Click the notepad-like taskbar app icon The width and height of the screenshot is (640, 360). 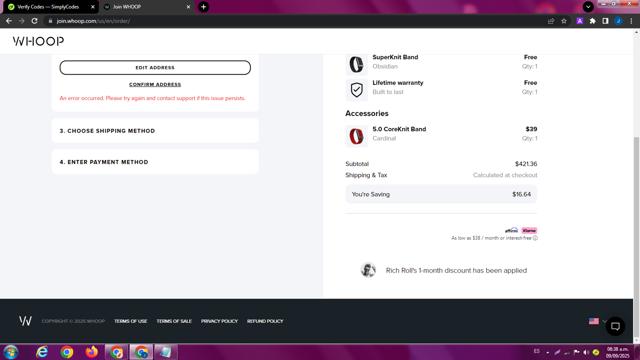166,352
